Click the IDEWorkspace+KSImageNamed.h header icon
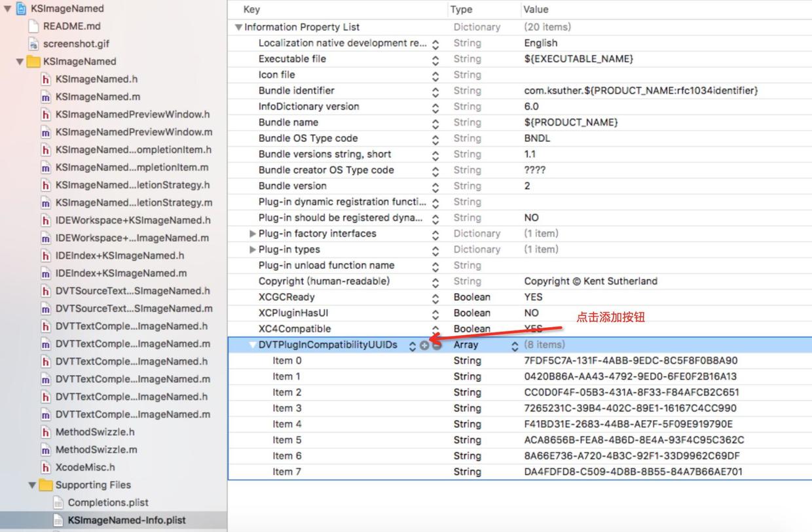The height and width of the screenshot is (532, 812). [x=45, y=221]
